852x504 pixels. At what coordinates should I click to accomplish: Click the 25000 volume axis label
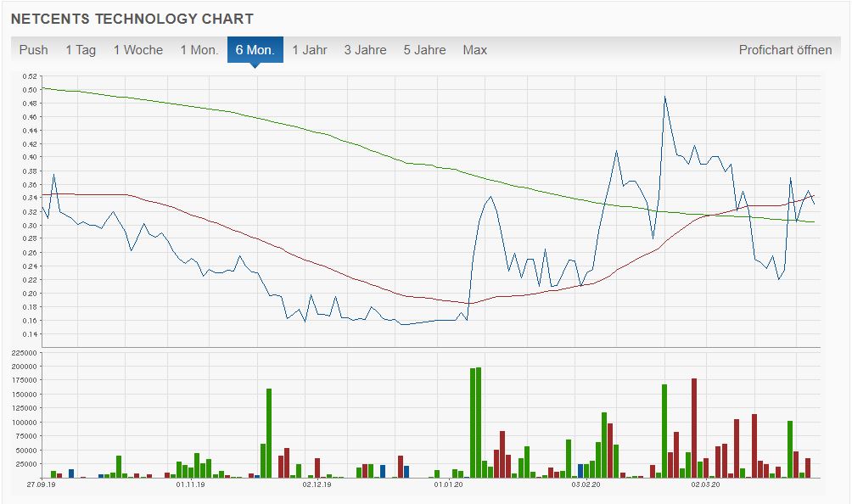(x=25, y=464)
